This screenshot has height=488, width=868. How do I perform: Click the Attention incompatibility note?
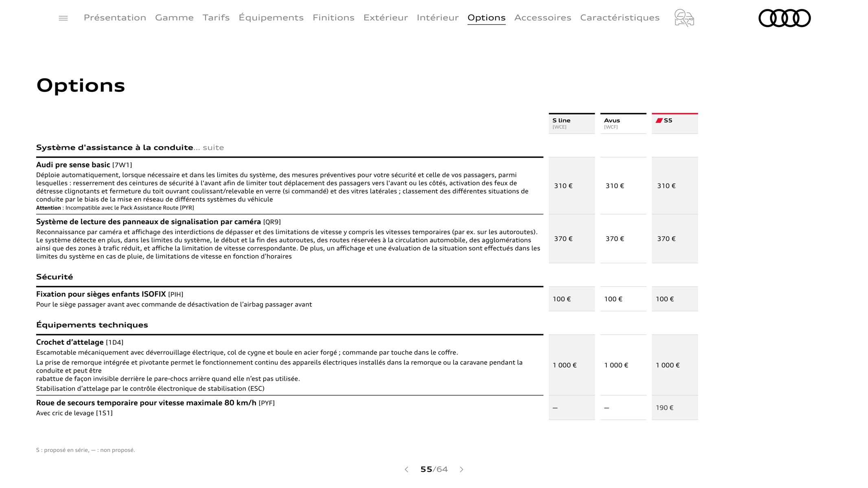point(115,208)
